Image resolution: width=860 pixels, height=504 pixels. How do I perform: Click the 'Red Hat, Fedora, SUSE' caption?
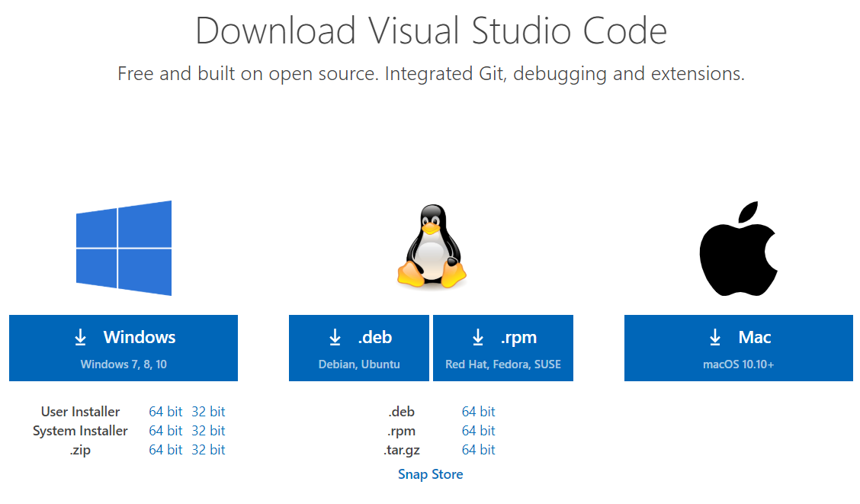[503, 364]
